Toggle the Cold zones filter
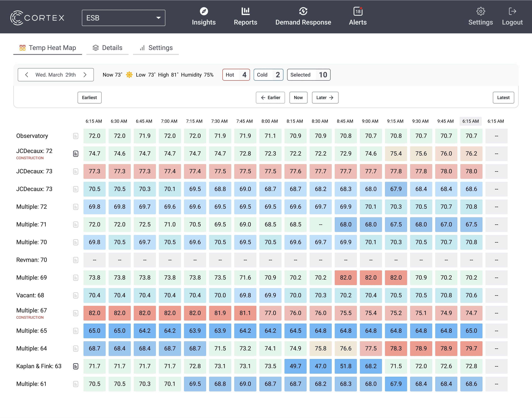Image resolution: width=532 pixels, height=418 pixels. (x=268, y=75)
